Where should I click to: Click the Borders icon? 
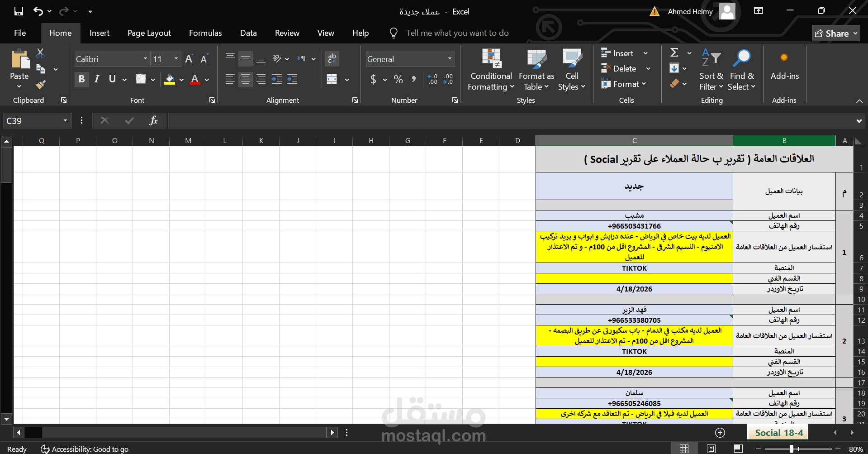(141, 80)
